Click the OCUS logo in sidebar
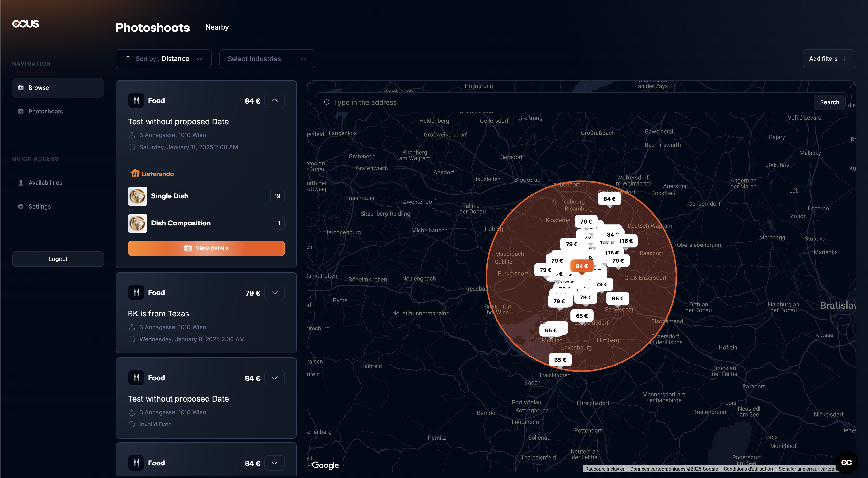 pos(26,23)
